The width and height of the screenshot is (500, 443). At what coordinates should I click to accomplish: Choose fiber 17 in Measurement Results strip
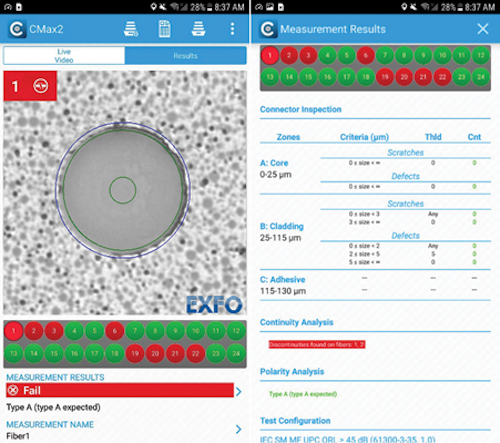(347, 77)
